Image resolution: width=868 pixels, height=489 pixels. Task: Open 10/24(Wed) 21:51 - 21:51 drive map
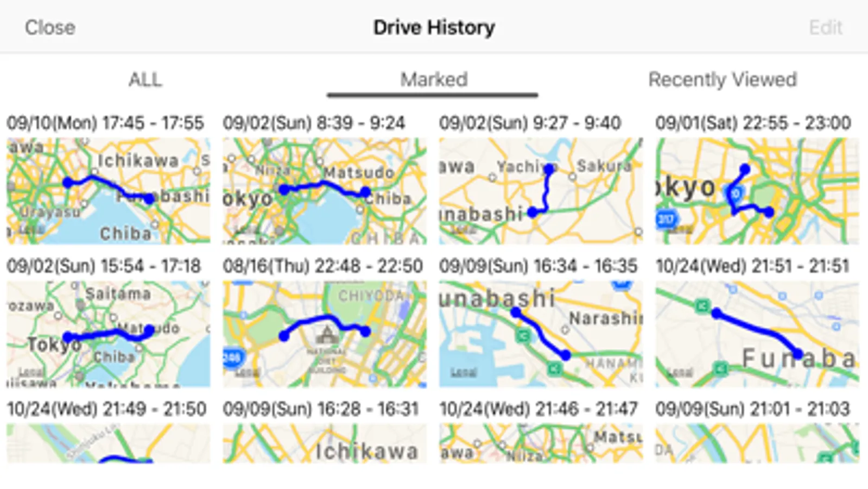pyautogui.click(x=757, y=334)
